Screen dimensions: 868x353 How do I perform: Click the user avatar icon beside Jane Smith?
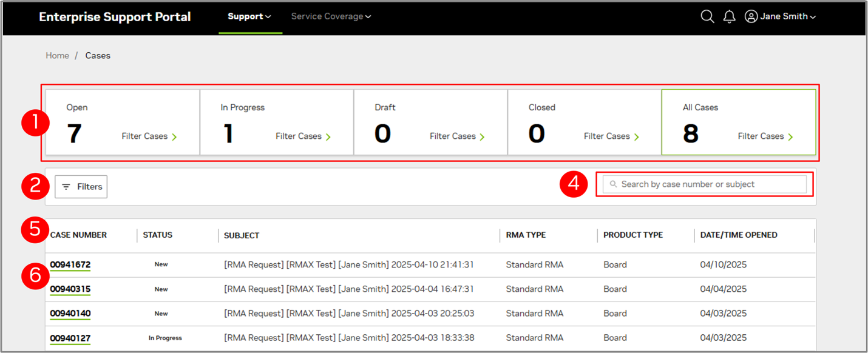[751, 17]
